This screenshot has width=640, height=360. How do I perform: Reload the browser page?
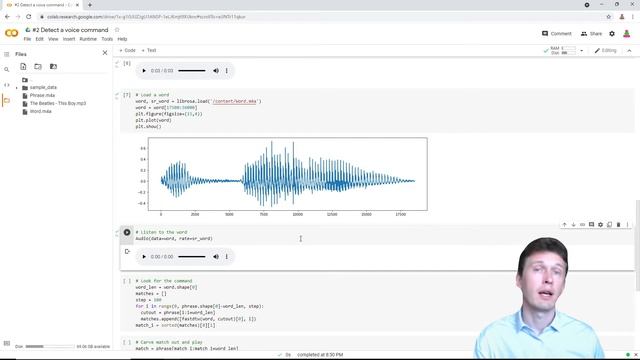coord(29,17)
